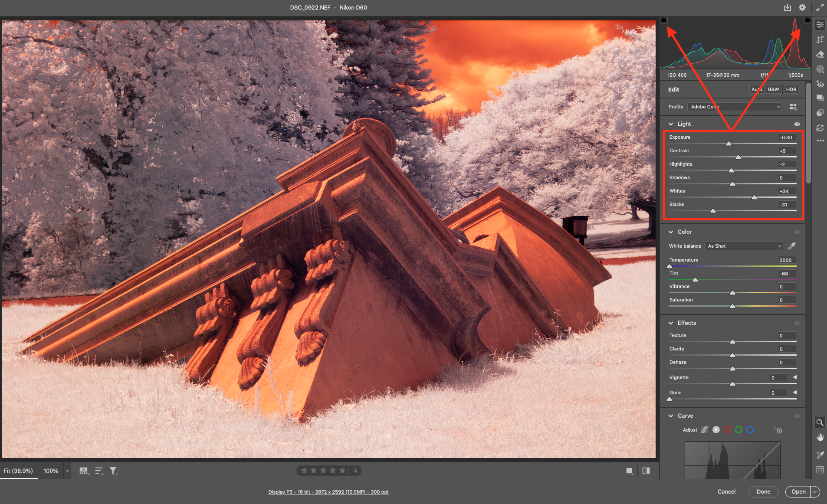Click the Done button
Image resolution: width=827 pixels, height=504 pixels.
click(763, 491)
